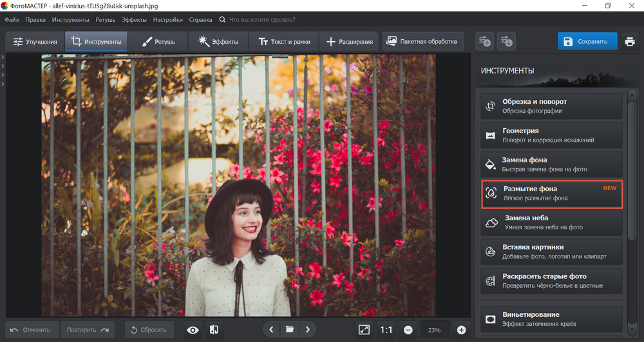
Task: Open the folder icon in bottom bar
Action: 290,330
